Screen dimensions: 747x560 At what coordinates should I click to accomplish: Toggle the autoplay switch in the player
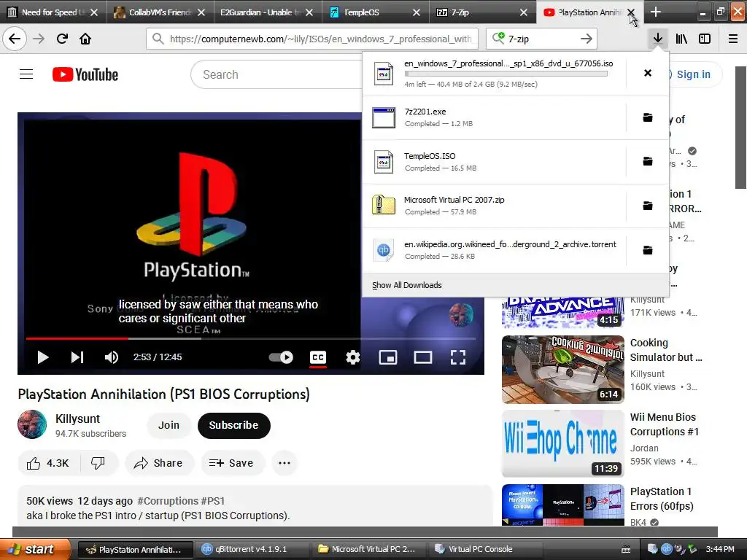coord(281,357)
